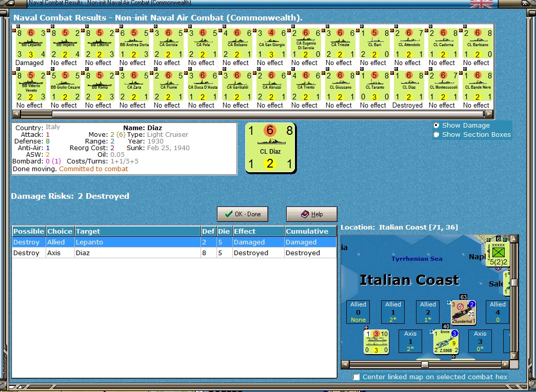
Task: Select the BB Giulio Cesare counter
Action: click(x=65, y=86)
